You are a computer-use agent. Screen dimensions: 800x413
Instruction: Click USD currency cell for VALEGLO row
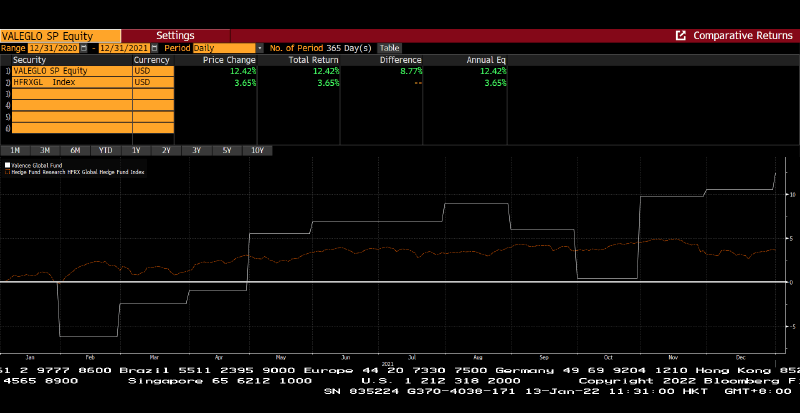[153, 71]
